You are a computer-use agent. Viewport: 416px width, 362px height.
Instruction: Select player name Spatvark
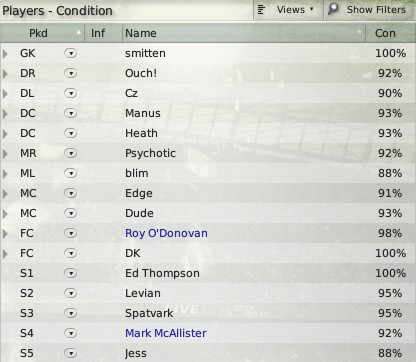(149, 314)
